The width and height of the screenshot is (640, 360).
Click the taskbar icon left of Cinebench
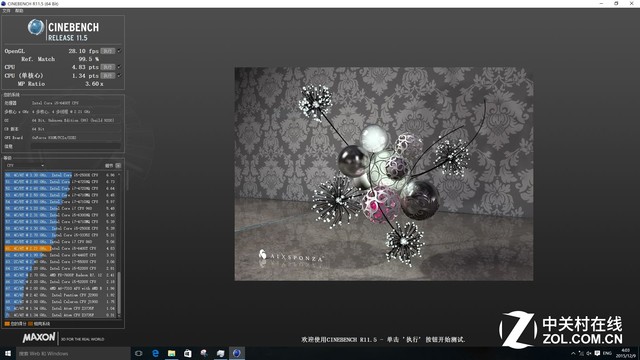pyautogui.click(x=220, y=353)
